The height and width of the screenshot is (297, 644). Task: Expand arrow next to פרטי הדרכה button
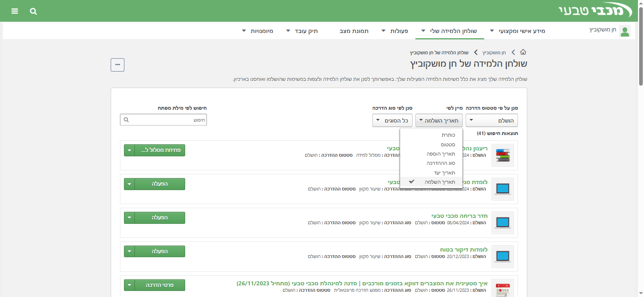[x=129, y=285]
